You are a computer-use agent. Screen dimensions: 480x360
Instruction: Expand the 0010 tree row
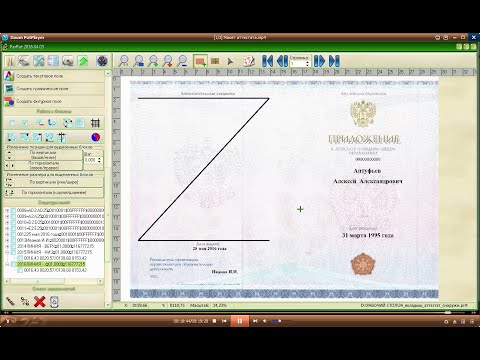point(7,222)
